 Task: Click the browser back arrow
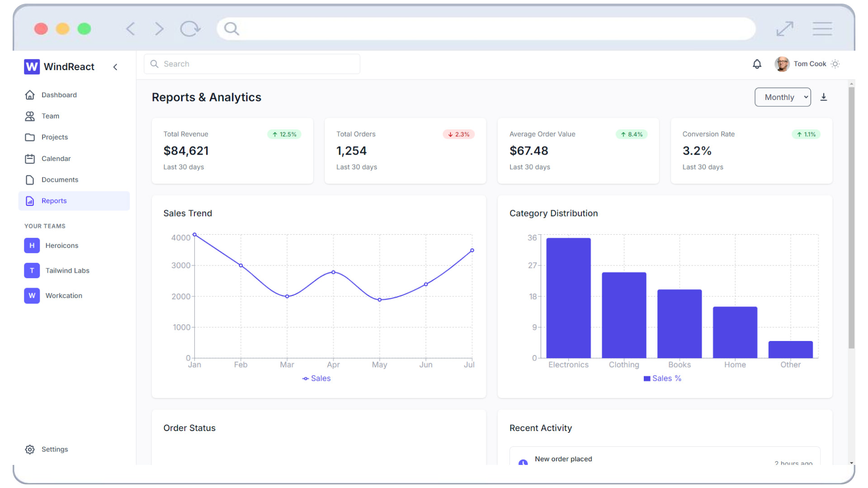pos(131,29)
